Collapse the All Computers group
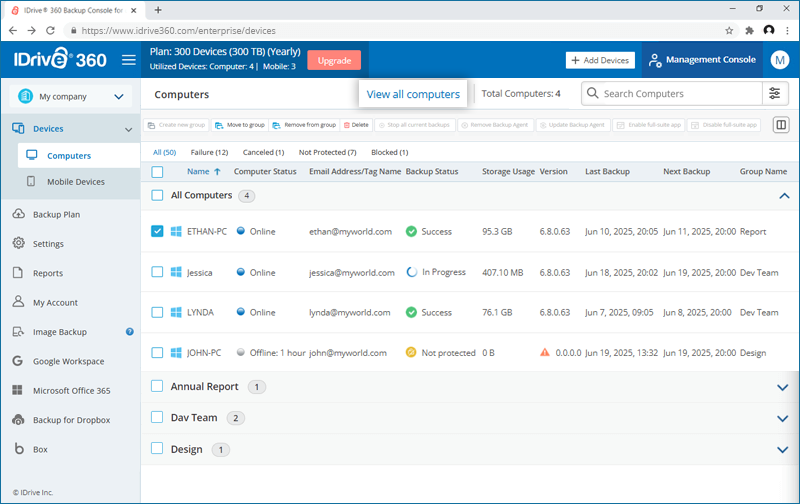The height and width of the screenshot is (504, 800). click(x=784, y=196)
